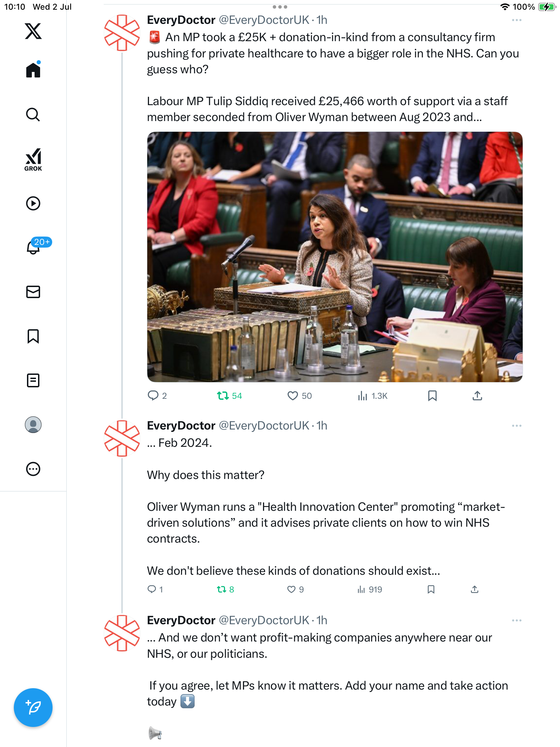Viewport: 560px width, 747px height.
Task: Open the Search magnifier in sidebar
Action: click(33, 114)
